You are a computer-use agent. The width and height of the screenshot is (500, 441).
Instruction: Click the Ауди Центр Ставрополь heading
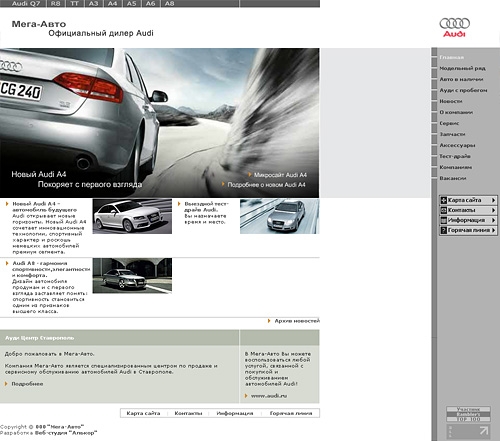click(x=39, y=338)
